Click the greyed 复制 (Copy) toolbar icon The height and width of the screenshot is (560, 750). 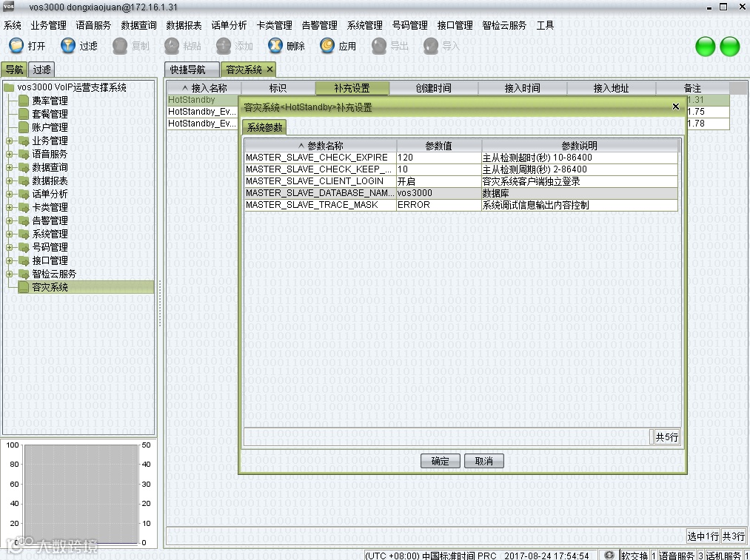[120, 45]
